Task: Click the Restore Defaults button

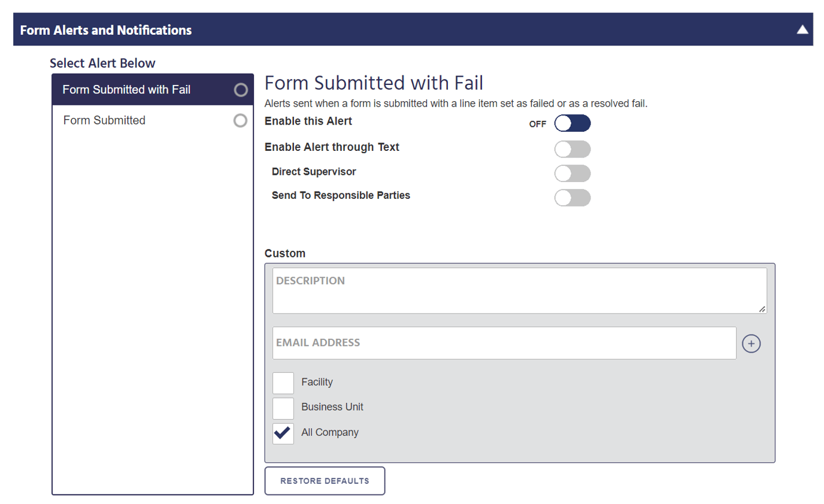Action: point(324,480)
